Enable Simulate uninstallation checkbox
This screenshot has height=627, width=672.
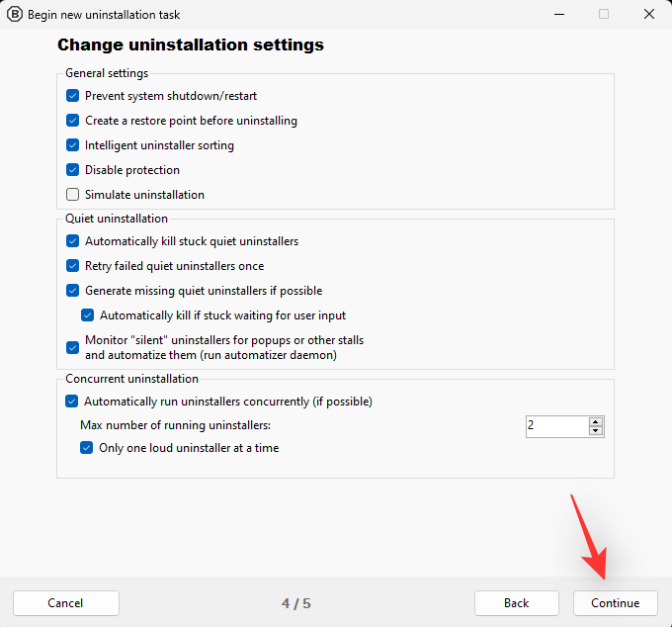[72, 195]
